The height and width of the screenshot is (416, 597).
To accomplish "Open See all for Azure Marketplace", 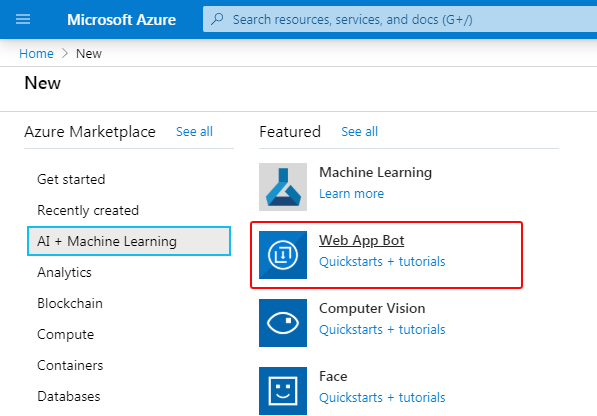I will click(x=194, y=132).
